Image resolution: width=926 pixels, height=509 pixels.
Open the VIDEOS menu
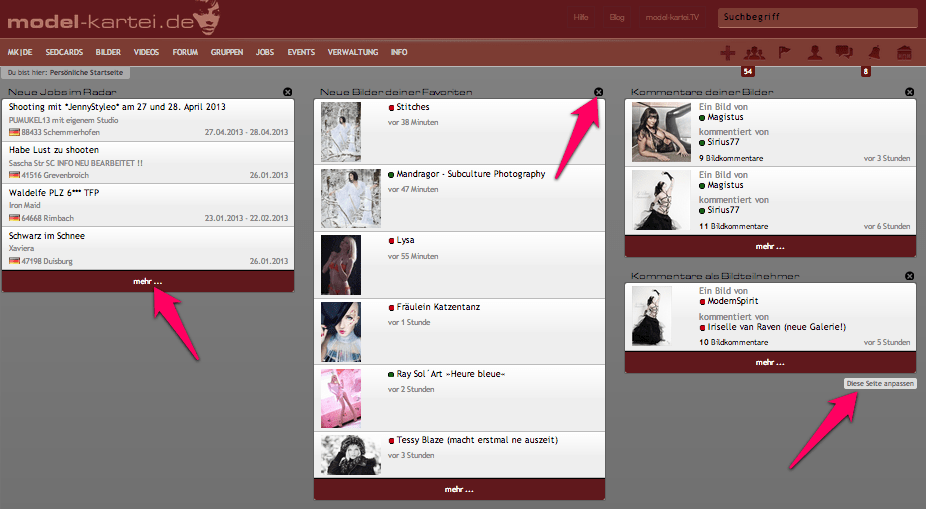click(x=146, y=52)
